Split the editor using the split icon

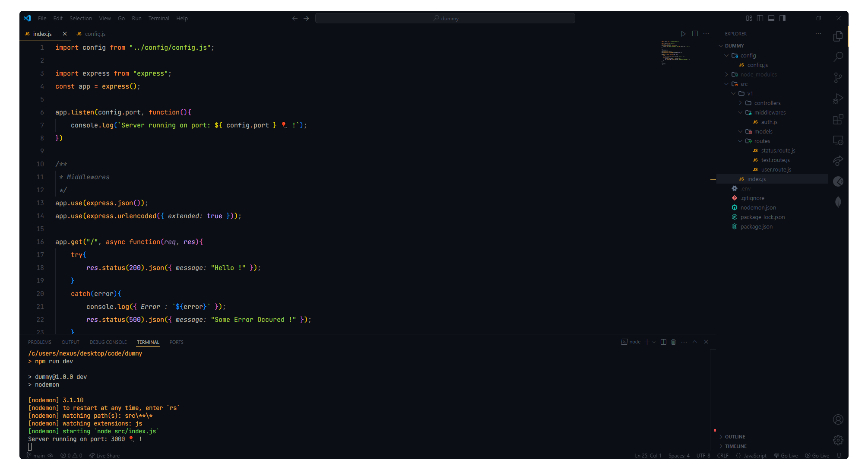(695, 34)
